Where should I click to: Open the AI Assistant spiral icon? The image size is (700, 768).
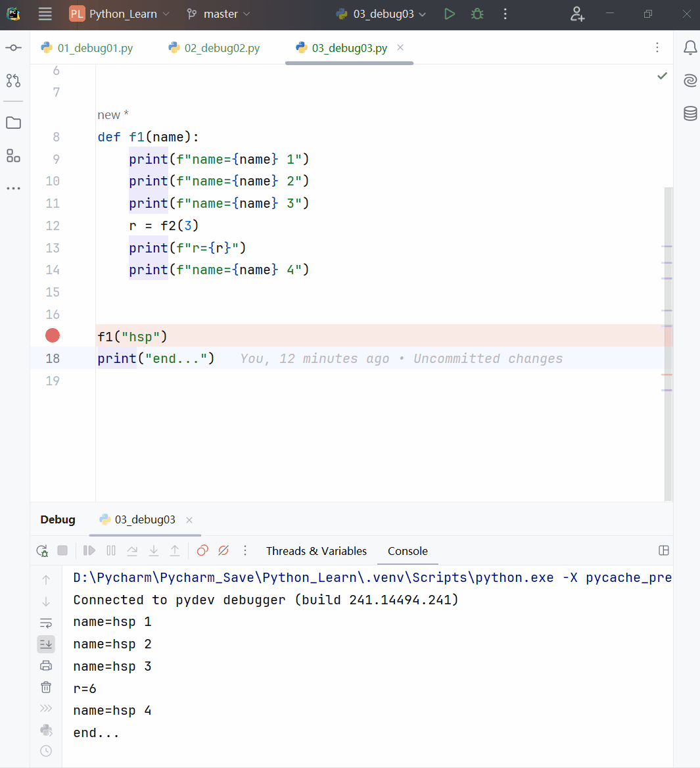(x=690, y=80)
